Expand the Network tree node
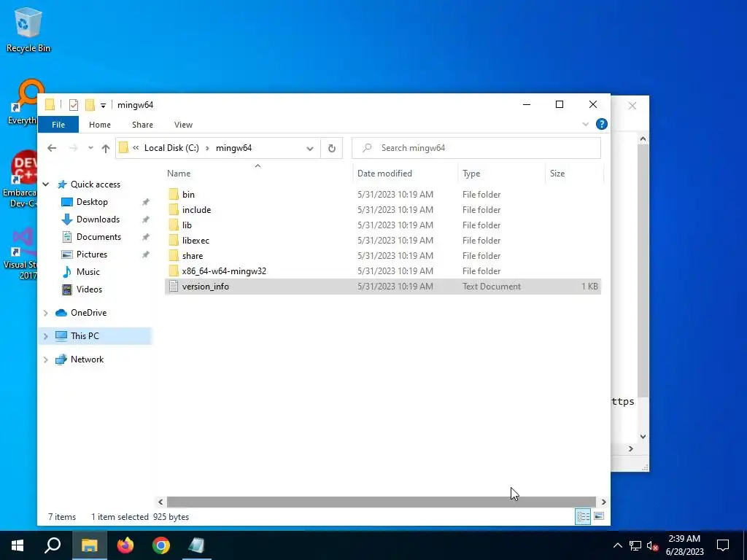This screenshot has width=747, height=560. tap(46, 359)
